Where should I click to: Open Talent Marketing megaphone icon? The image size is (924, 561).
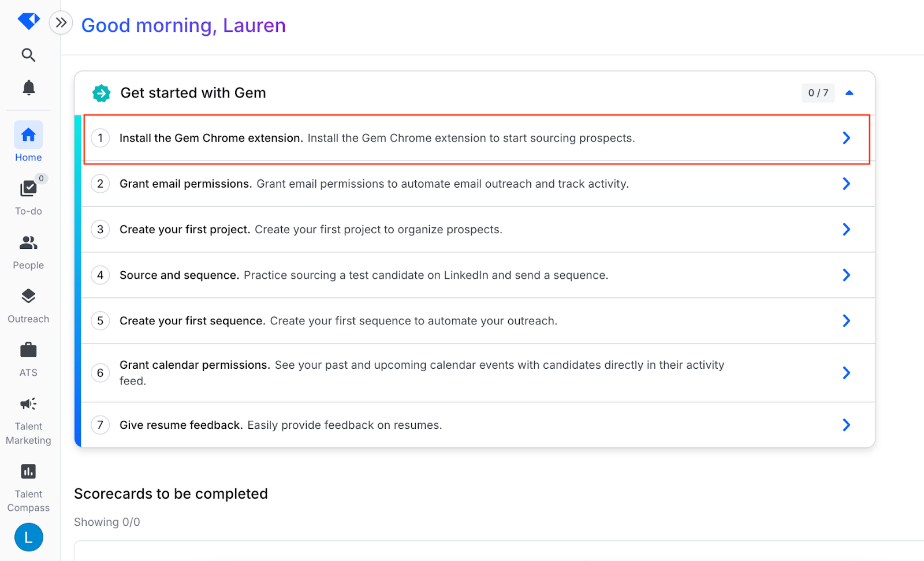click(28, 404)
